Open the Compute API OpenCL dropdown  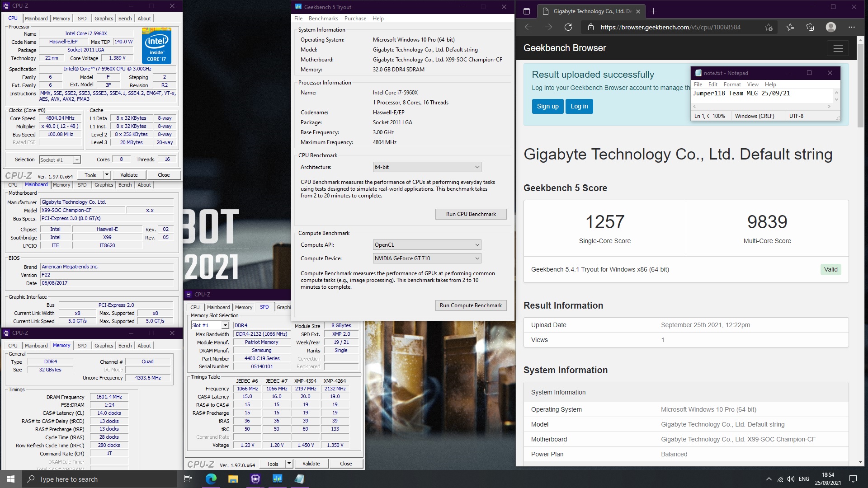click(427, 245)
